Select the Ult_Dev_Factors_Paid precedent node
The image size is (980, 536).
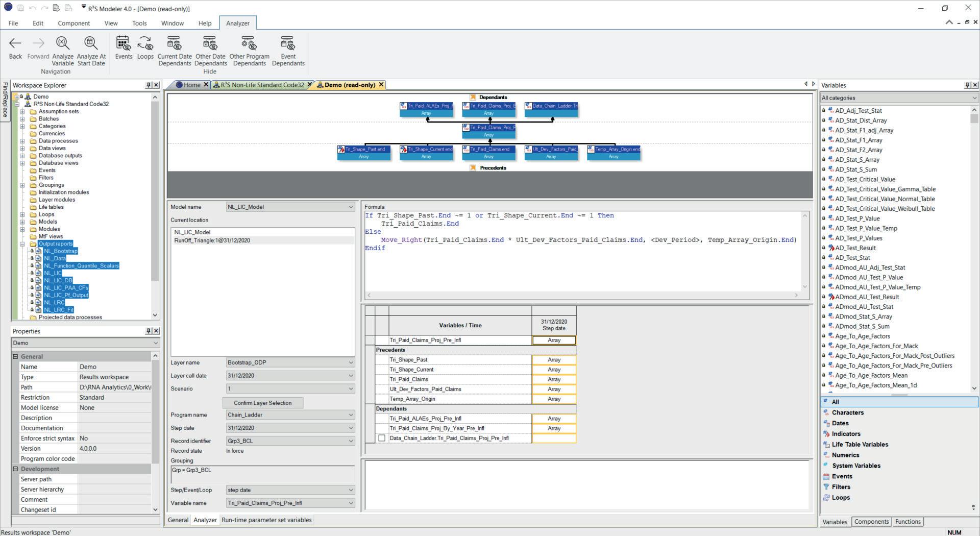[551, 153]
